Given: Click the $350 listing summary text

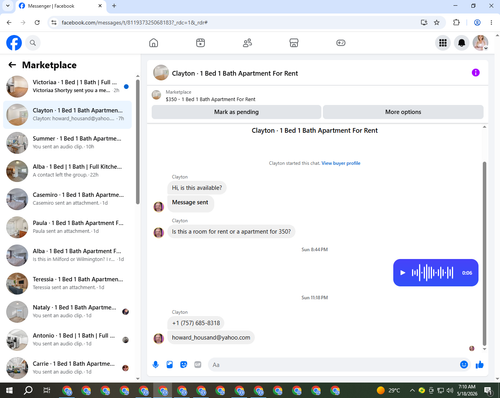Looking at the screenshot, I should pos(210,99).
